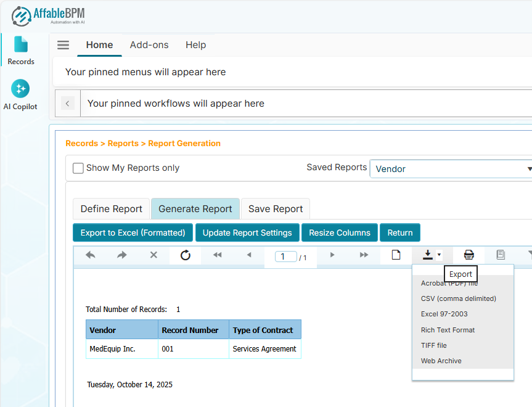Screen dimensions: 532x407
Task: Click Export to Excel (Formatted)
Action: tap(133, 232)
